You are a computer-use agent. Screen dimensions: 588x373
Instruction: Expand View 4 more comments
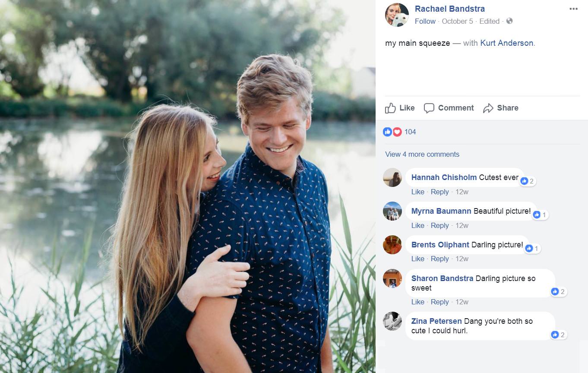pyautogui.click(x=422, y=154)
